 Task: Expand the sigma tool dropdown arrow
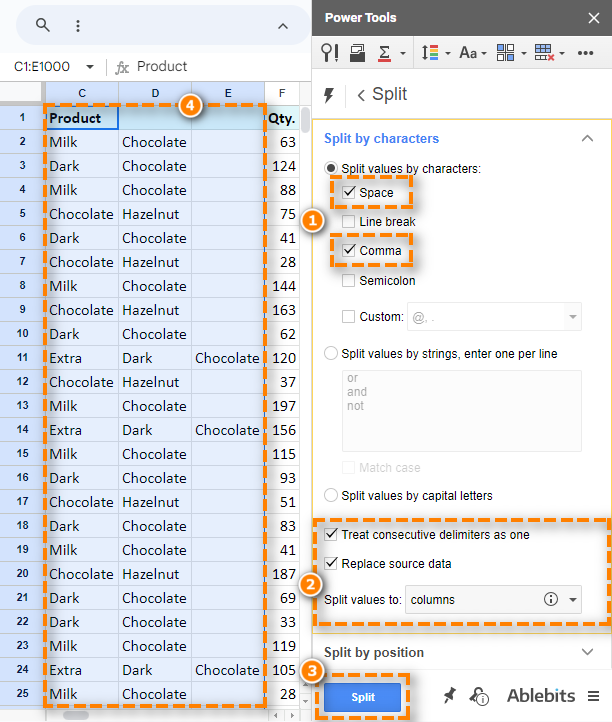(403, 53)
